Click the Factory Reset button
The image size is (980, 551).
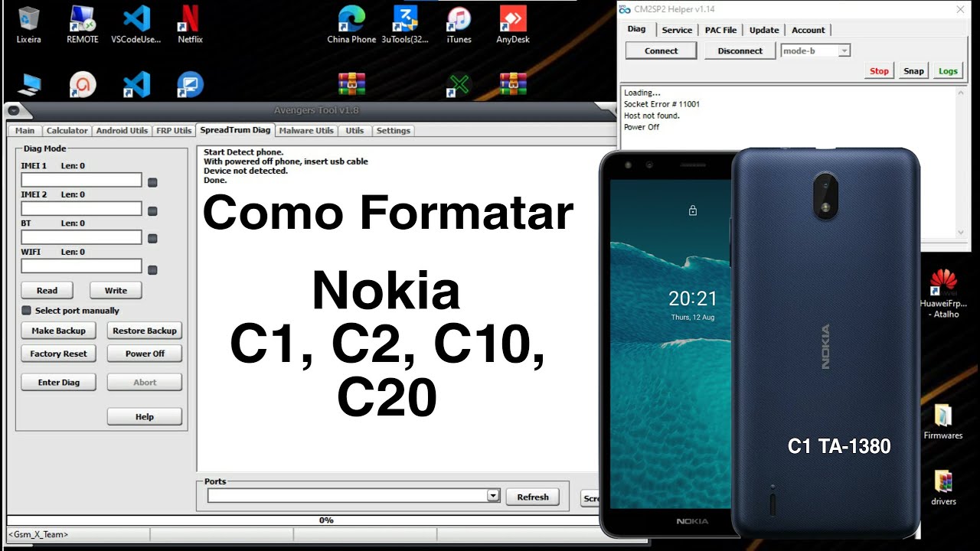point(58,354)
